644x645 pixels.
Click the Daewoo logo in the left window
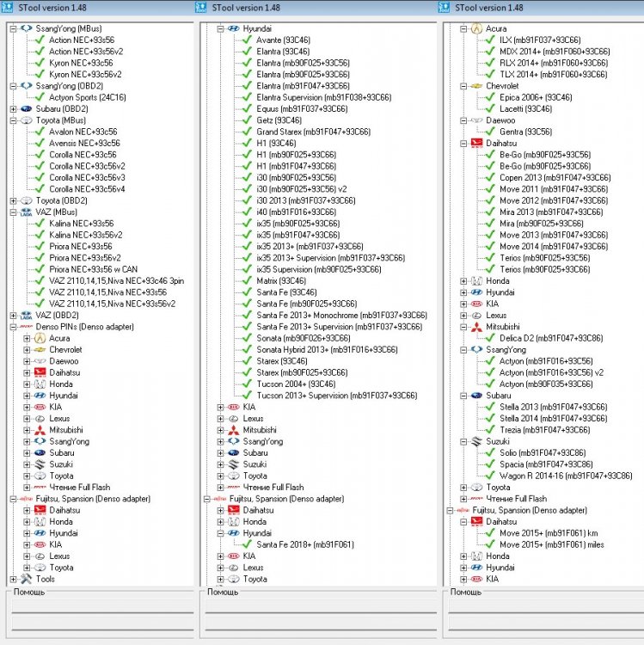pos(40,361)
